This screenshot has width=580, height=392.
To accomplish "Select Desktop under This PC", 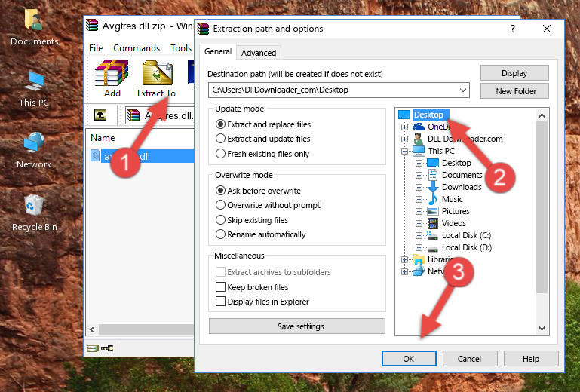I will click(456, 163).
